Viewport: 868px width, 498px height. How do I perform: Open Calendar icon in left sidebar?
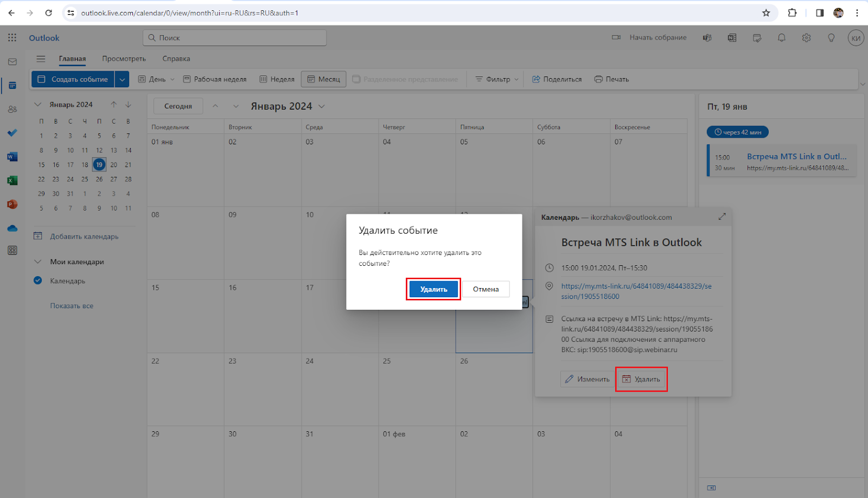[x=12, y=85]
